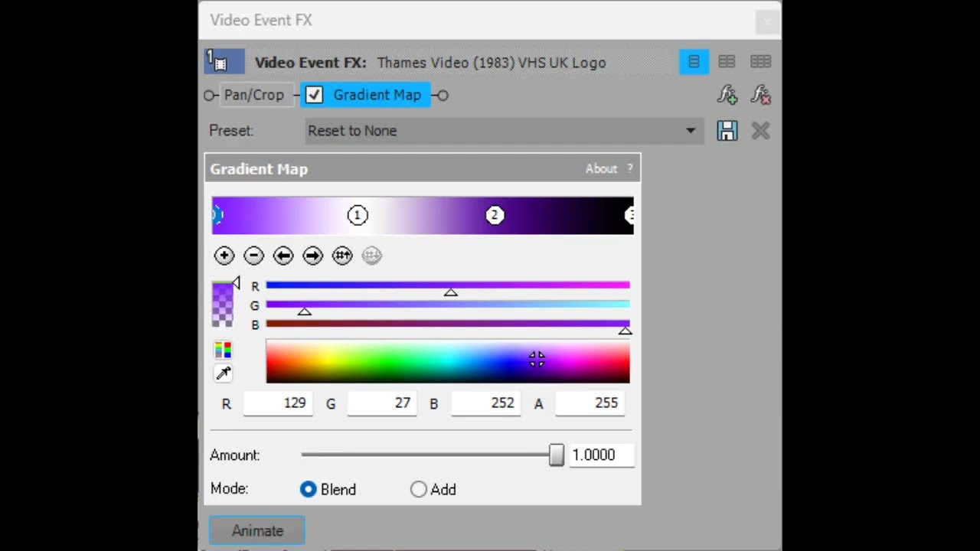Go to next gradient control point

click(x=313, y=256)
